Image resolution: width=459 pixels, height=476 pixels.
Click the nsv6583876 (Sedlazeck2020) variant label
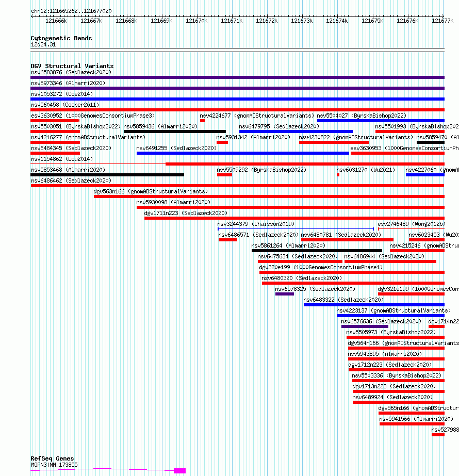[71, 72]
